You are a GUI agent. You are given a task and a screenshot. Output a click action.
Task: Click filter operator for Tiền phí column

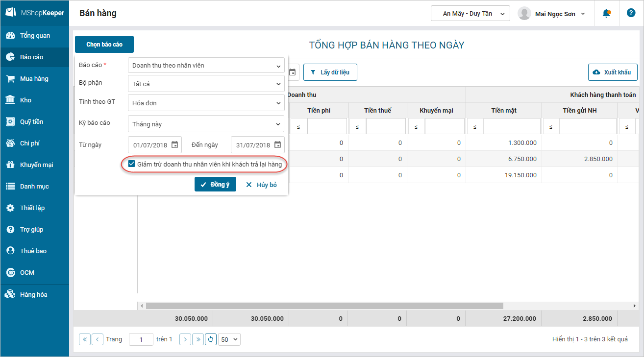pos(298,126)
